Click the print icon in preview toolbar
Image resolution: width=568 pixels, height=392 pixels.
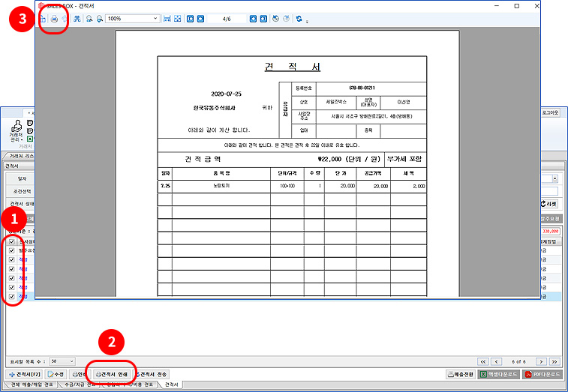point(55,19)
